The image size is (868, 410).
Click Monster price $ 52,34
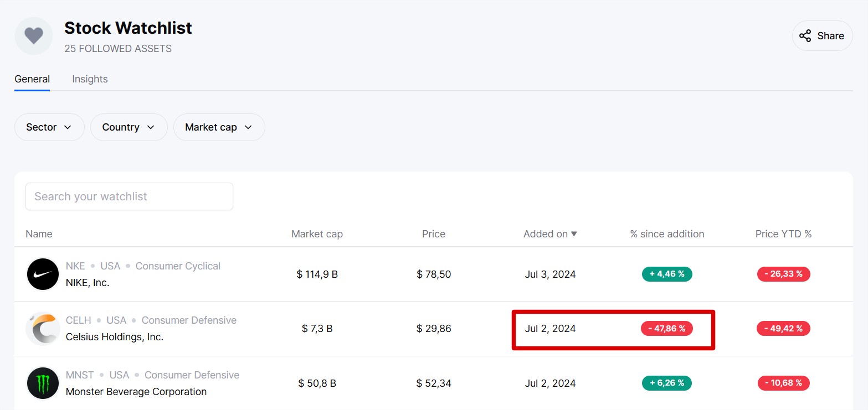[x=434, y=383]
